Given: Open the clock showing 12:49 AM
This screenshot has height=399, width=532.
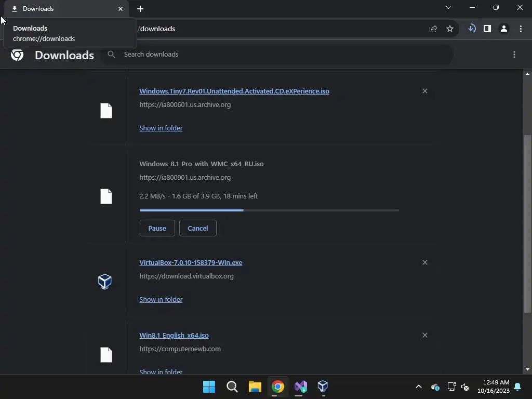Looking at the screenshot, I should coord(494,387).
